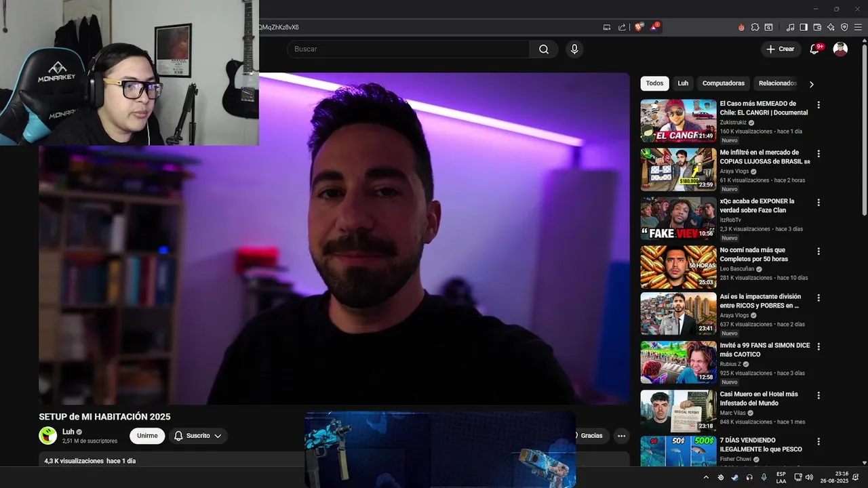Viewport: 868px width, 488px height.
Task: Show hidden system tray icons
Action: [706, 477]
